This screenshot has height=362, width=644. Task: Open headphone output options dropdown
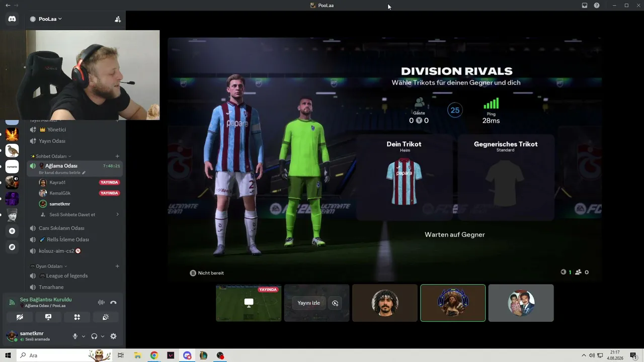point(103,336)
